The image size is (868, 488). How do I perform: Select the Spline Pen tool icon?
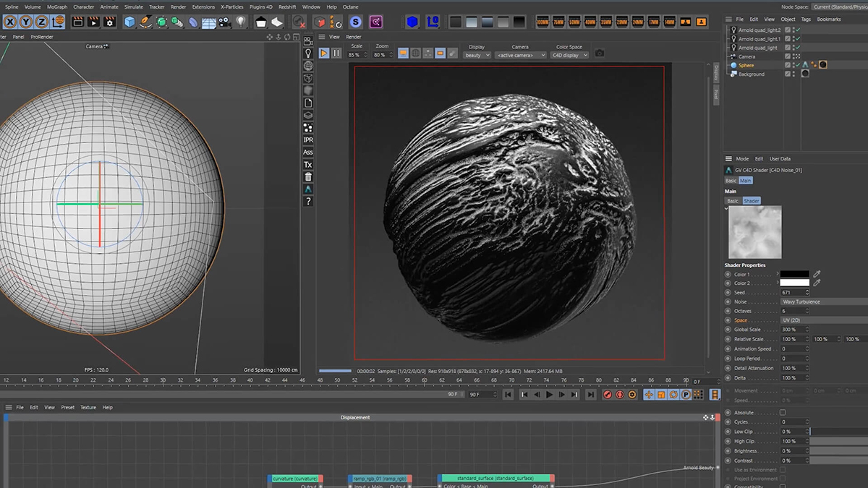point(145,22)
